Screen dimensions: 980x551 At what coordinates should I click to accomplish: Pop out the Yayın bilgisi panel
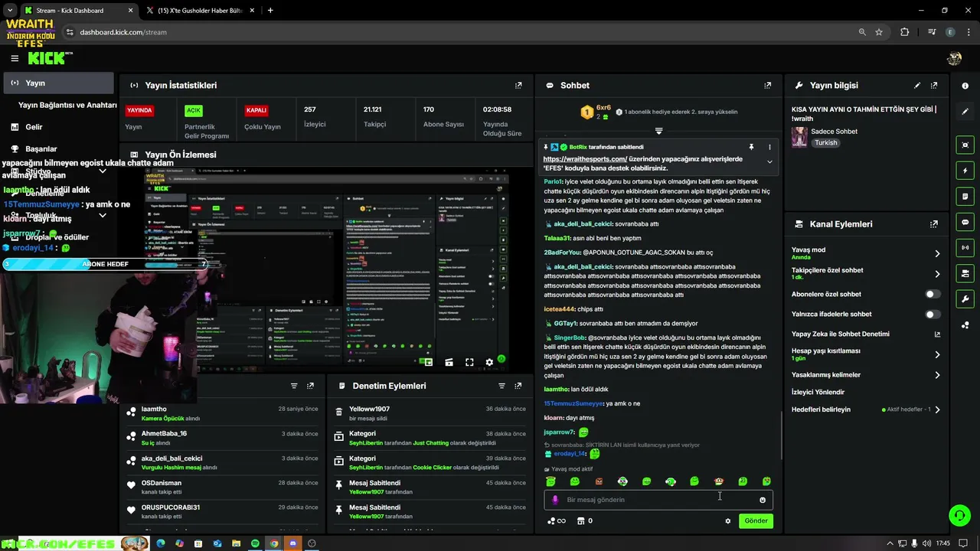pos(934,86)
